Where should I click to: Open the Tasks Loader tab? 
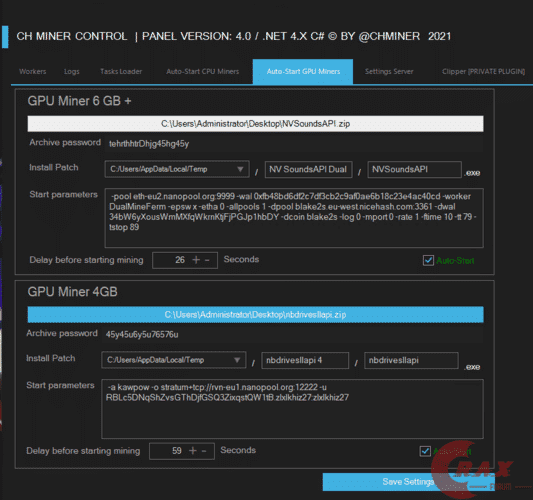tap(121, 71)
